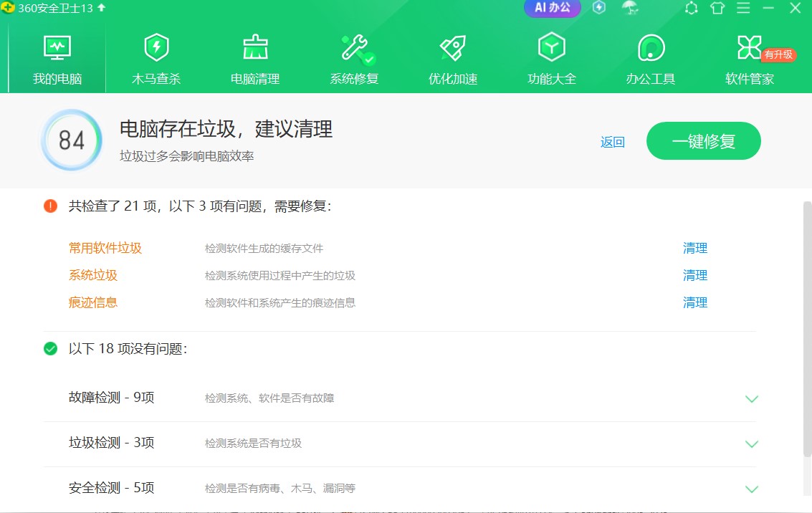Open the skin (shirt) icon in the title bar
This screenshot has width=812, height=513.
(x=717, y=9)
